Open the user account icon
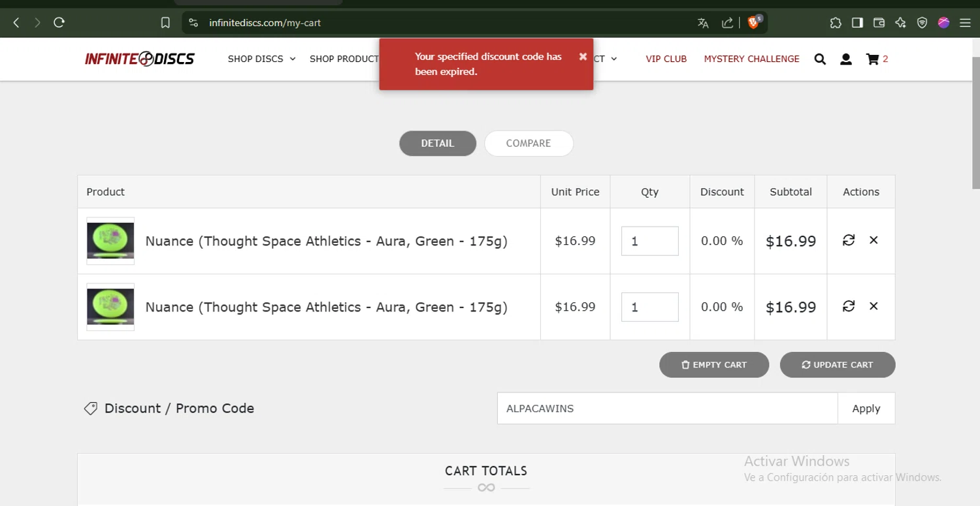The height and width of the screenshot is (506, 980). (845, 59)
